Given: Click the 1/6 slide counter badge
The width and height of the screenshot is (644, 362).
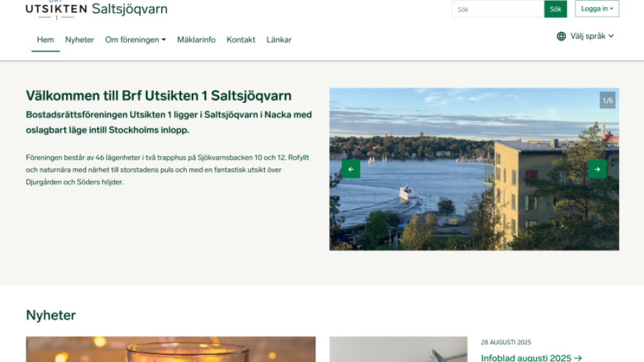Looking at the screenshot, I should tap(608, 100).
